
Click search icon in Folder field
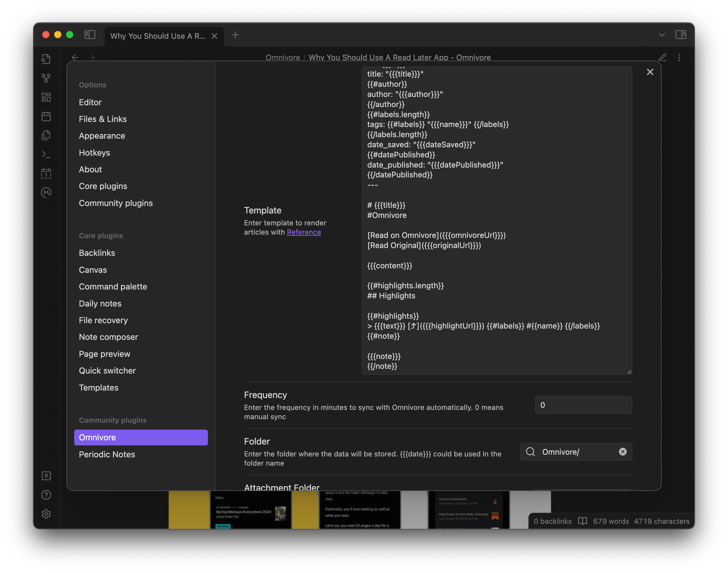tap(531, 452)
